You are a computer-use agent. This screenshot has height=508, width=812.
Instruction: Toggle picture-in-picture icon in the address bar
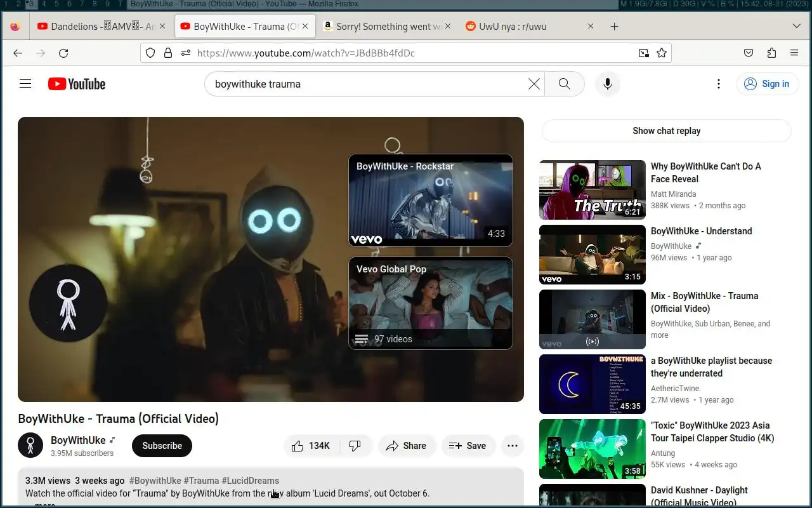tap(643, 53)
